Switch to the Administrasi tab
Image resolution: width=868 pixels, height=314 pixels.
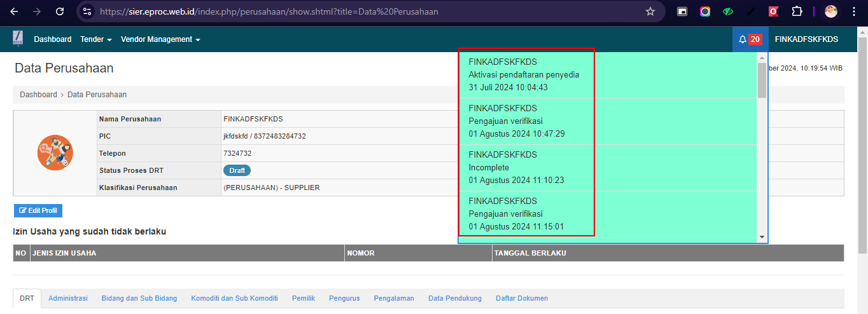click(x=68, y=298)
